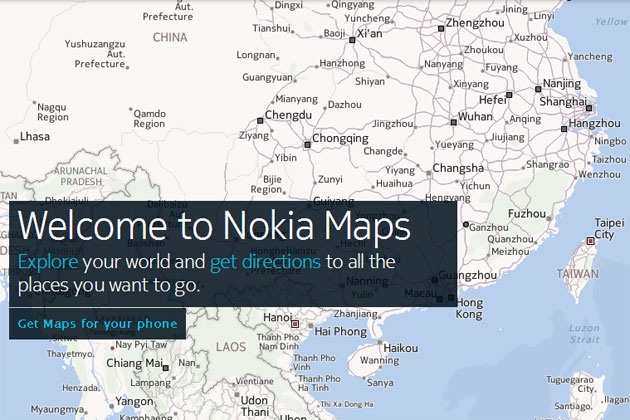Viewport: 630px width, 420px height.
Task: Click the Hangzhou label
Action: click(x=594, y=123)
